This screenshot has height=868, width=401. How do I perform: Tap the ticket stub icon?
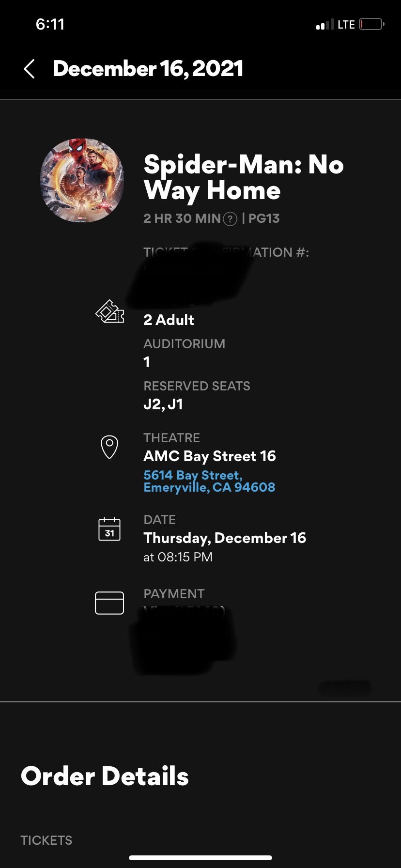tap(109, 311)
